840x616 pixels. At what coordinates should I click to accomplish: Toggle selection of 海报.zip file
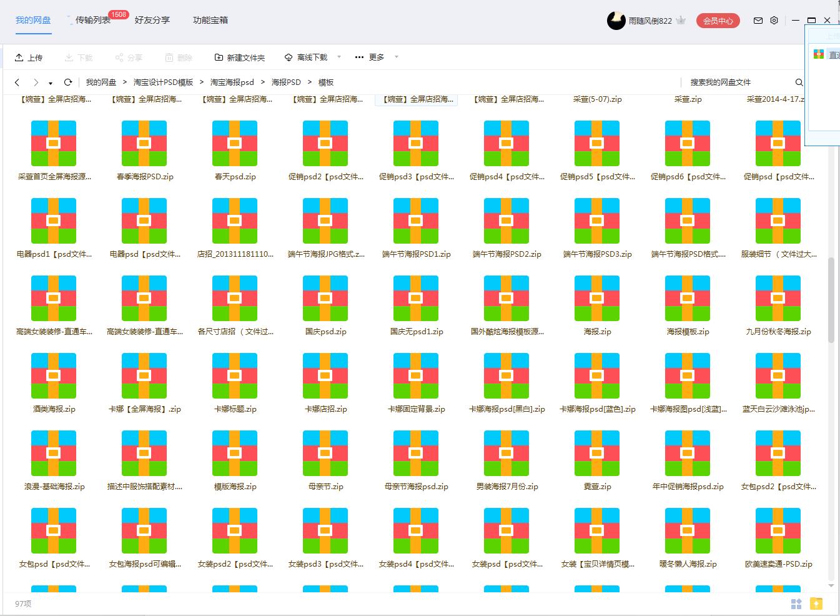coord(596,298)
